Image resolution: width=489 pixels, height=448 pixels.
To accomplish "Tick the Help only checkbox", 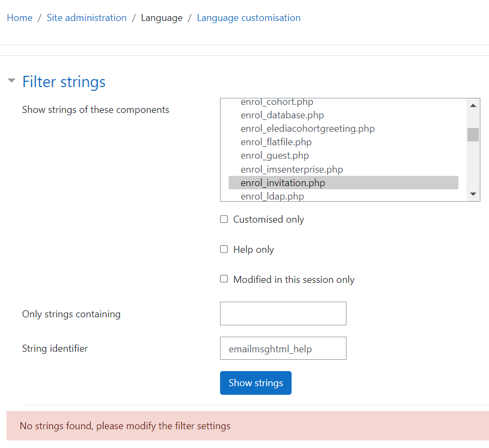I will (224, 249).
